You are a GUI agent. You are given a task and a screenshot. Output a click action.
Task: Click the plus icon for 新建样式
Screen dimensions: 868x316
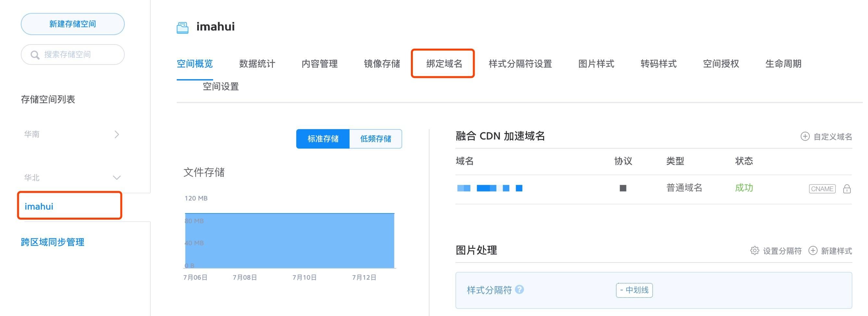(x=813, y=251)
